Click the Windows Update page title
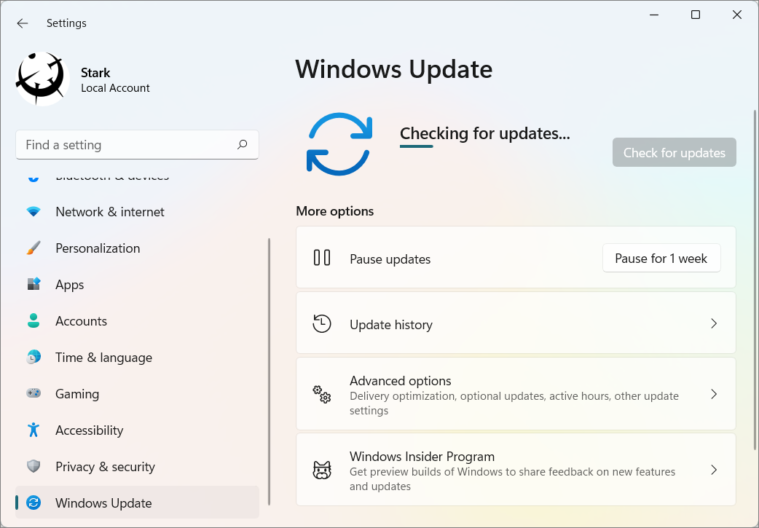This screenshot has width=759, height=528. point(394,69)
